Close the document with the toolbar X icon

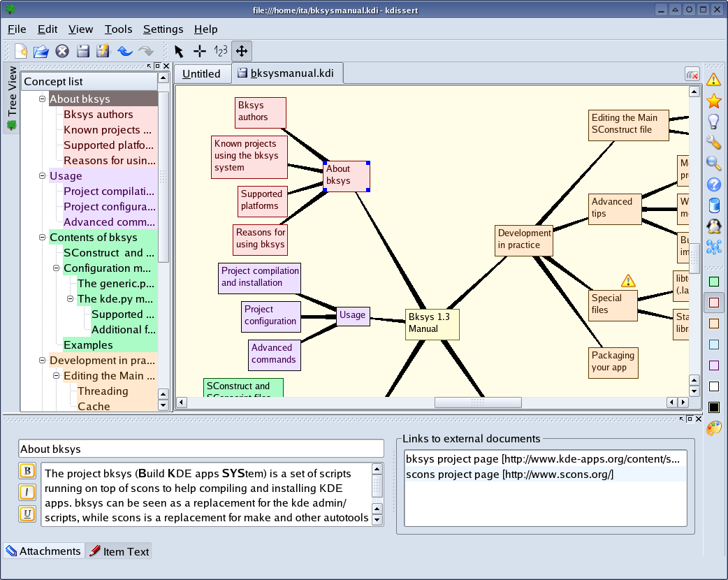click(x=61, y=51)
